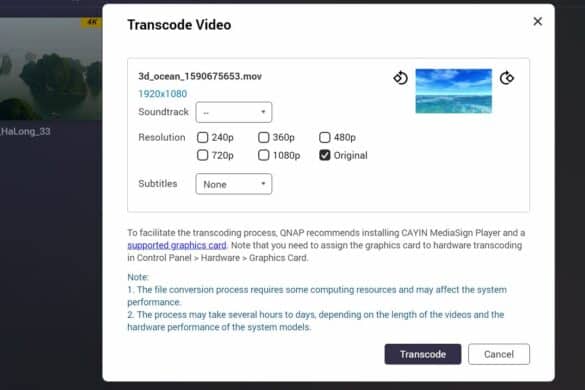
Task: Enable the 240p resolution checkbox
Action: coord(202,137)
